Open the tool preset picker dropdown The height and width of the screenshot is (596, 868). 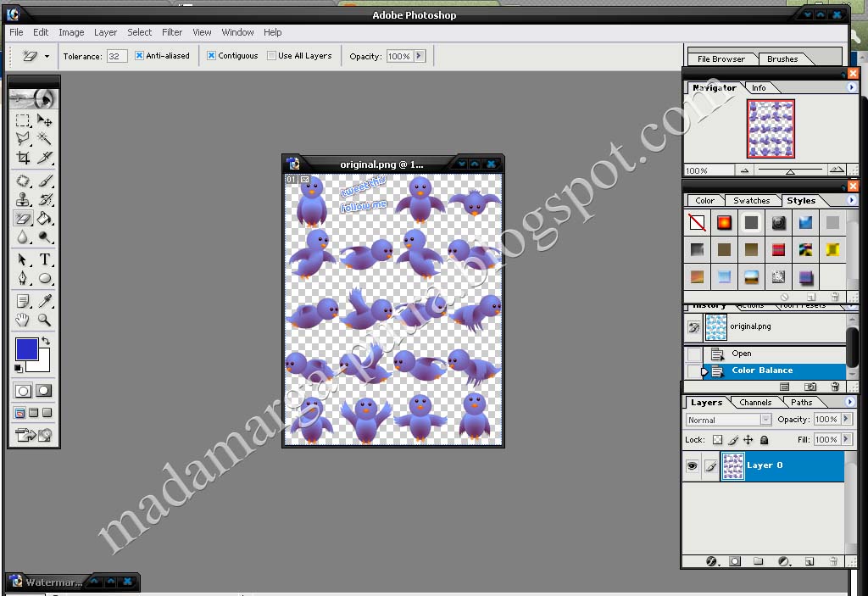(x=47, y=56)
